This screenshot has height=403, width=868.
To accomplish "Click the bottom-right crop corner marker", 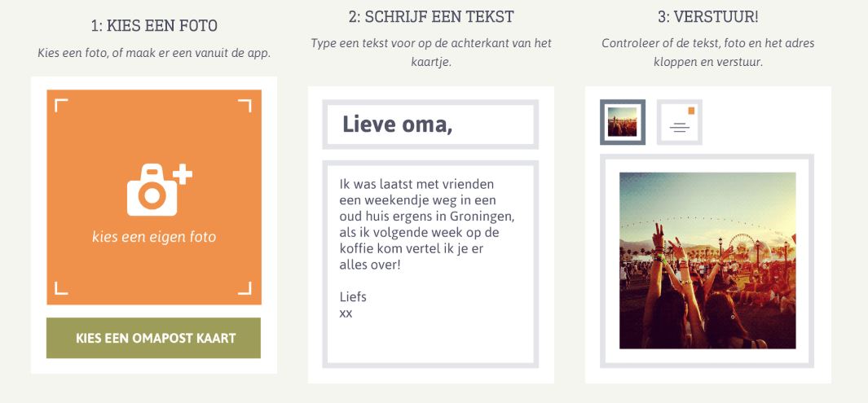I will pos(245,288).
